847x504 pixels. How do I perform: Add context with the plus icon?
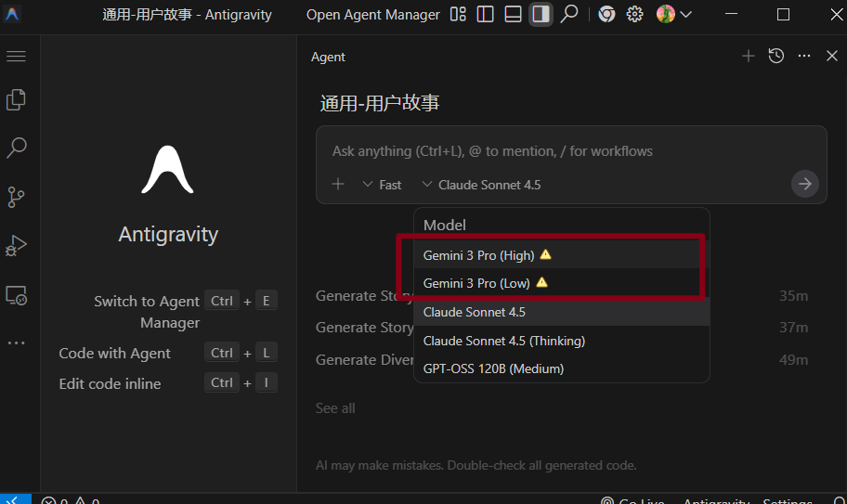coord(338,184)
